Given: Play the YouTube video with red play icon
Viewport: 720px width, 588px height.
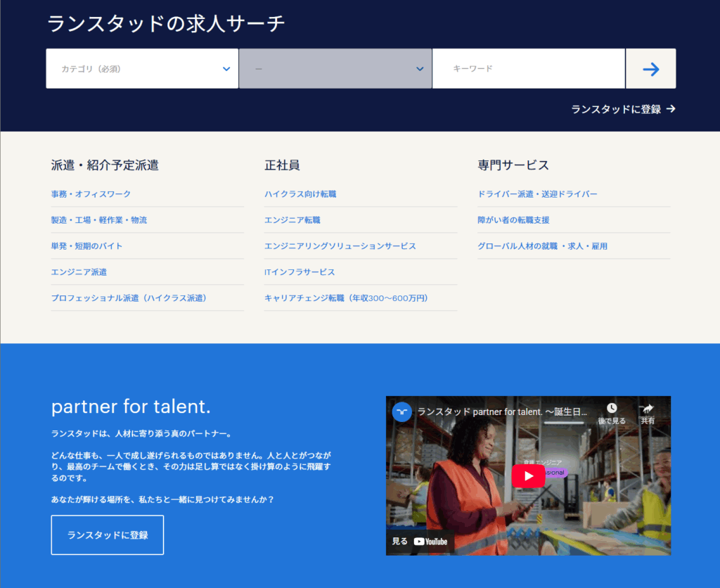Looking at the screenshot, I should [x=528, y=475].
